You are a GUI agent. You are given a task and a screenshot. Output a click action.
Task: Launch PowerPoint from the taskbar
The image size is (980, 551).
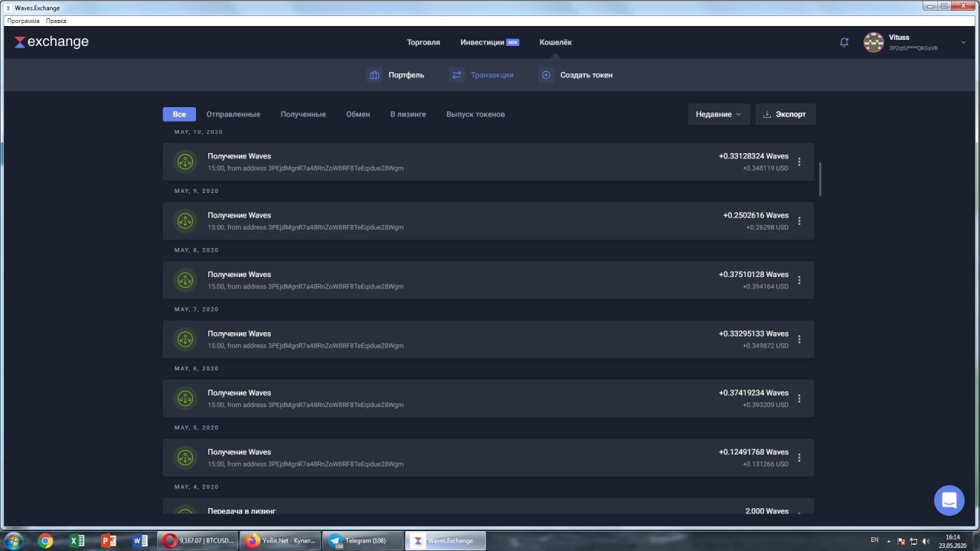tap(108, 540)
